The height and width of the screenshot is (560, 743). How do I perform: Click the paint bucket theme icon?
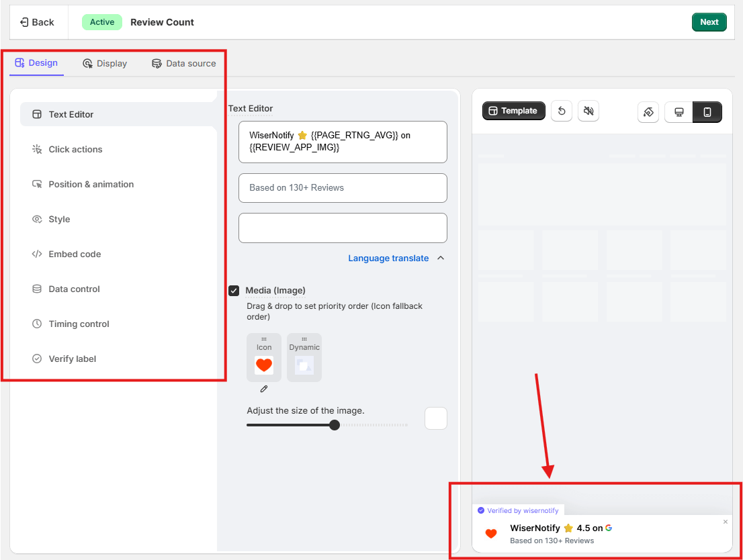click(x=648, y=111)
